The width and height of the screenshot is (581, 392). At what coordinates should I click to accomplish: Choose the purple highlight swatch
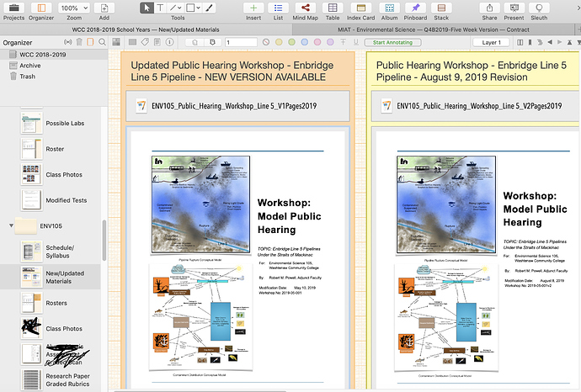coord(330,42)
